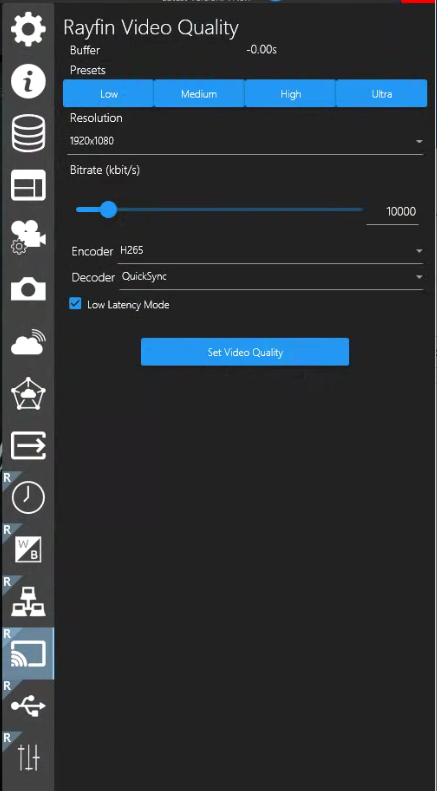Expand the Decoder QuickSync dropdown
Screen dimensions: 437x791
tap(270, 277)
